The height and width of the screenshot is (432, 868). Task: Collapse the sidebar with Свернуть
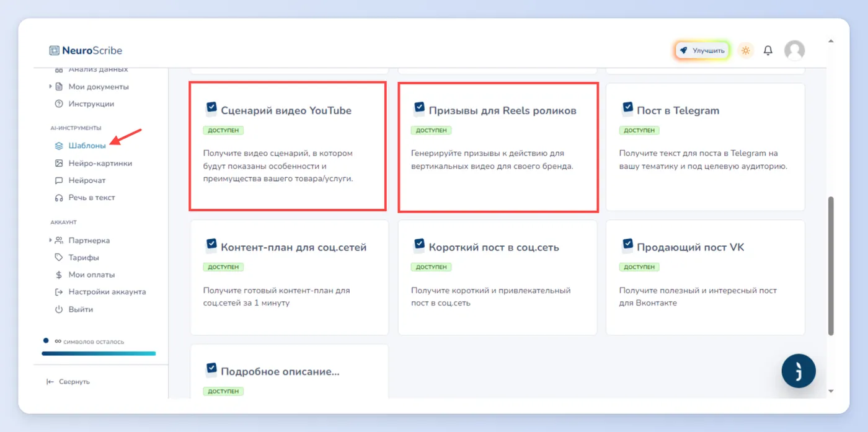68,382
